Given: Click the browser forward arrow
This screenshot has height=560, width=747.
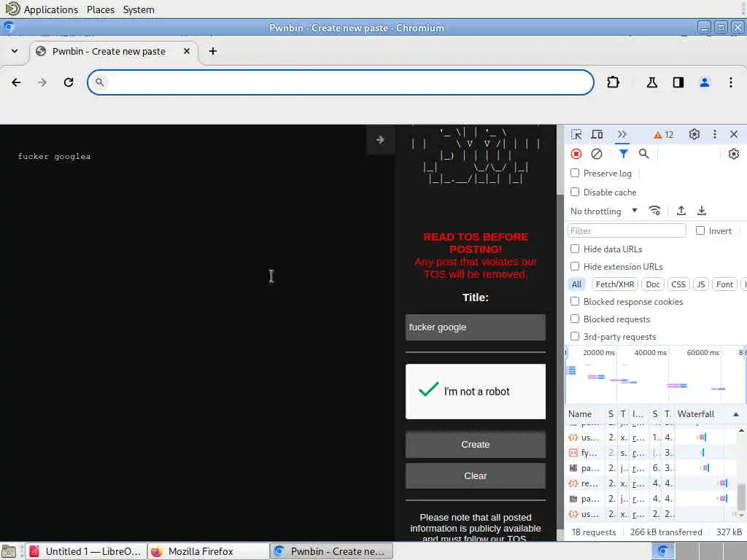Looking at the screenshot, I should [42, 82].
